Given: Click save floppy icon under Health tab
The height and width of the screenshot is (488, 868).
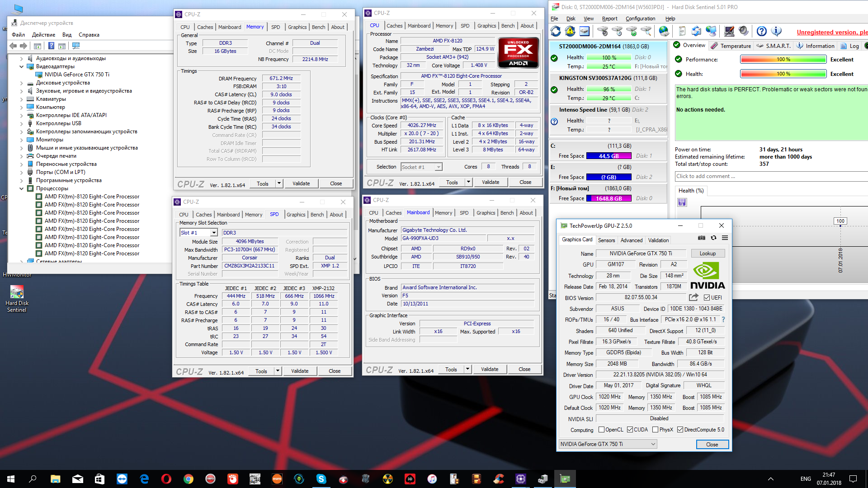Looking at the screenshot, I should pyautogui.click(x=682, y=202).
